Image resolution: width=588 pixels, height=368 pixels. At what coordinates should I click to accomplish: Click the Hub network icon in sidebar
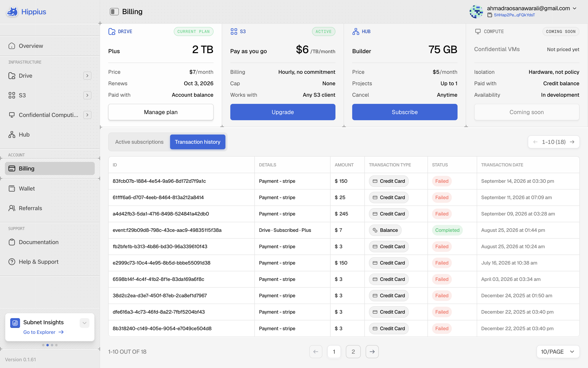coord(12,134)
